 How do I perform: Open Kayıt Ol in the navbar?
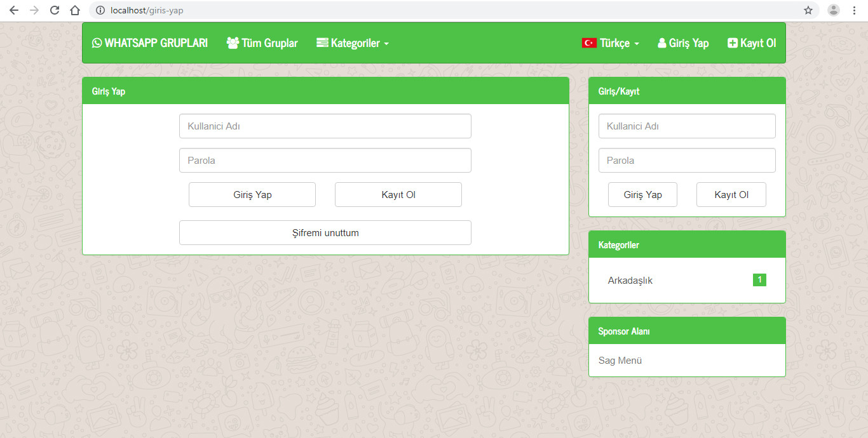tap(752, 43)
